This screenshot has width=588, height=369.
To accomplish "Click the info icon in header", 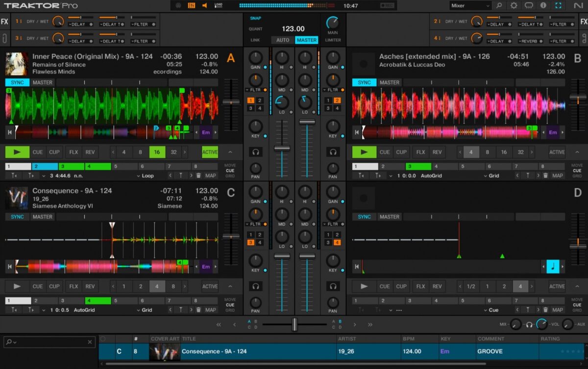I will 543,5.
